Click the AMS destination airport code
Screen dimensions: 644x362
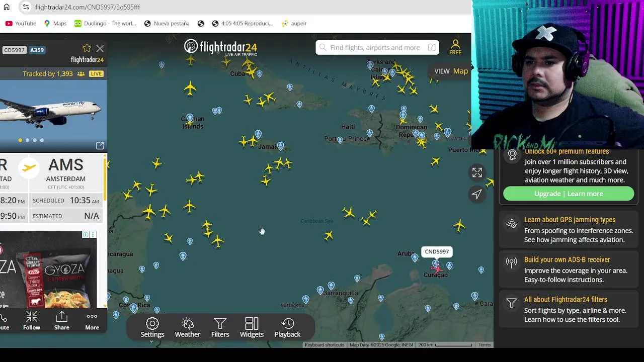point(66,164)
